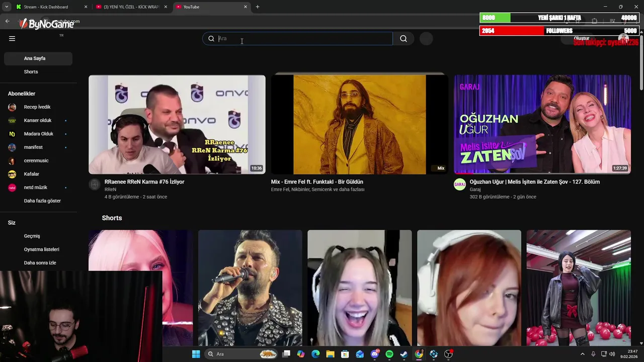644x362 pixels.
Task: Open Spotify from the taskbar
Action: pyautogui.click(x=389, y=354)
